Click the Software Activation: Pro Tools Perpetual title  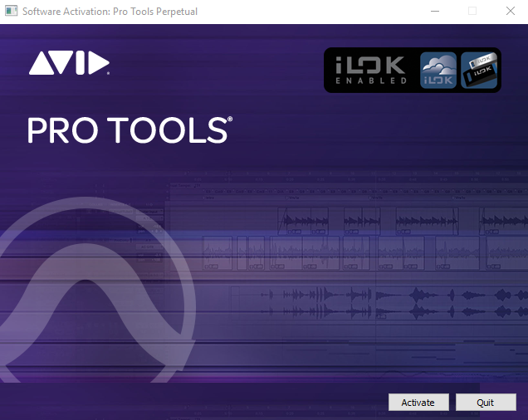110,12
